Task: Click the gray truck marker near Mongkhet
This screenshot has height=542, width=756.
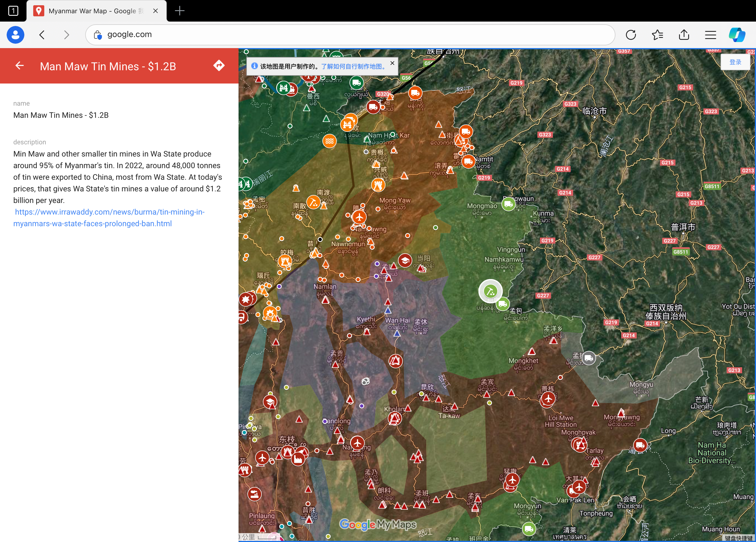Action: [x=589, y=358]
